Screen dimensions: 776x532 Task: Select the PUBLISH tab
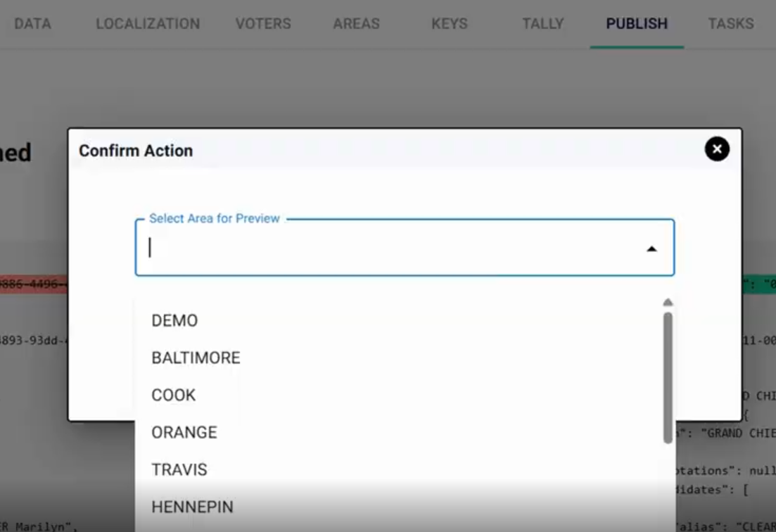(x=637, y=24)
